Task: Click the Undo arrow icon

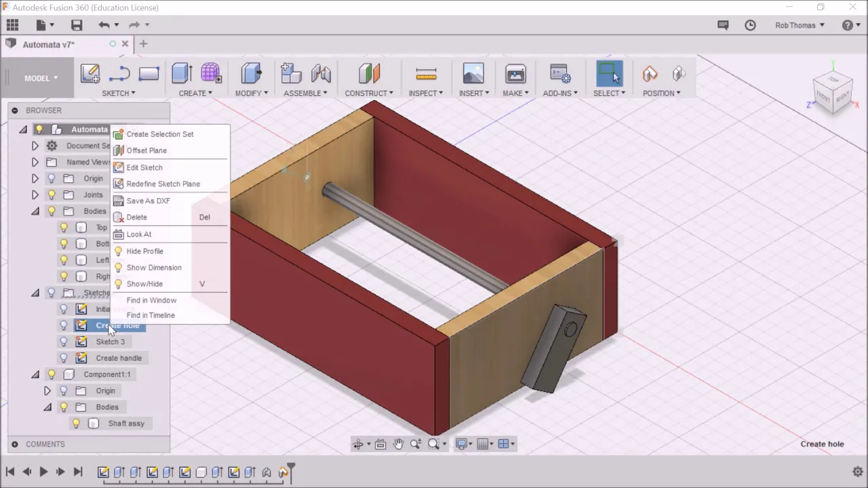Action: 104,25
